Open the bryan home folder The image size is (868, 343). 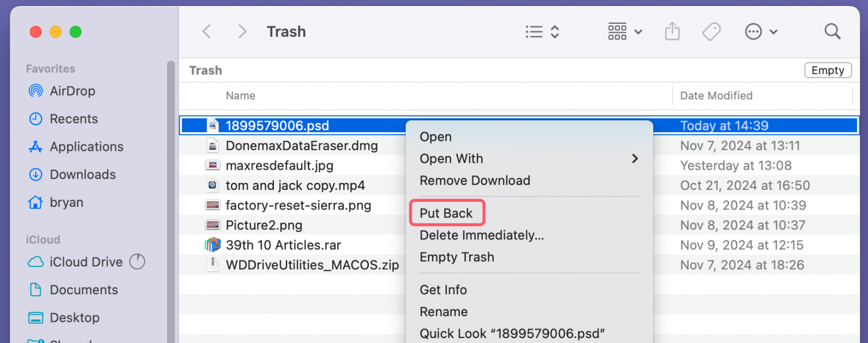(x=66, y=202)
